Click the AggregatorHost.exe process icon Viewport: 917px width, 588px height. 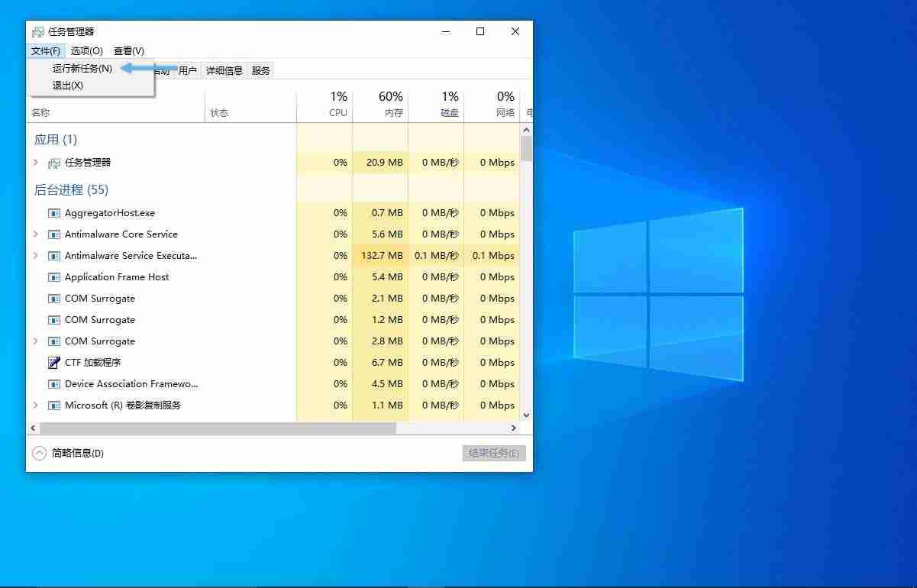pyautogui.click(x=53, y=213)
